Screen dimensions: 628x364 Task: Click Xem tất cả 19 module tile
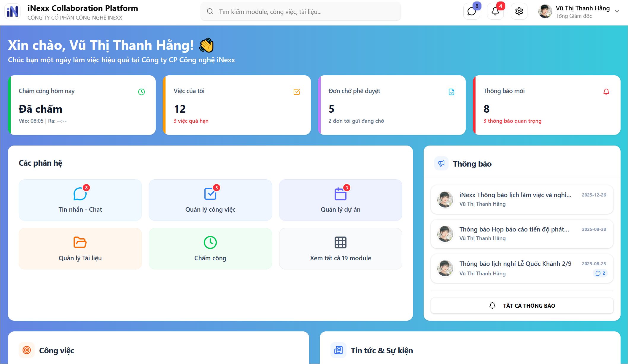click(340, 249)
